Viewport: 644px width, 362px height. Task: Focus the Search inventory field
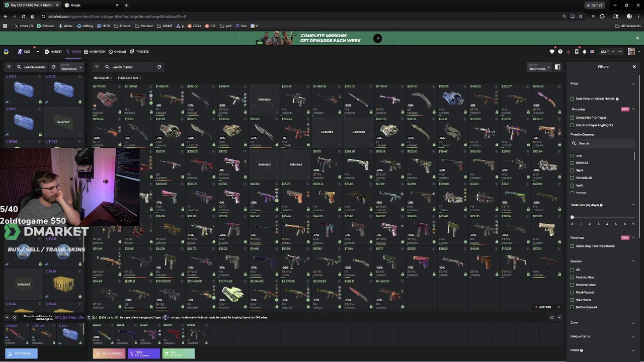(x=31, y=67)
